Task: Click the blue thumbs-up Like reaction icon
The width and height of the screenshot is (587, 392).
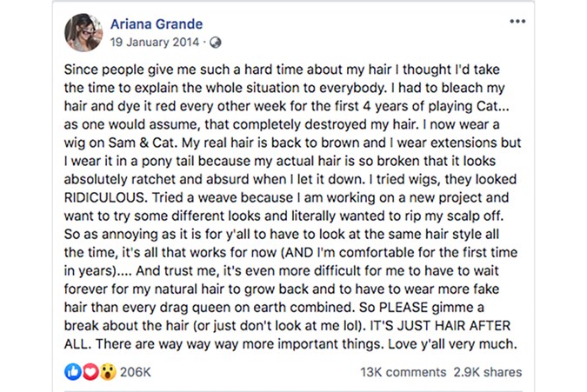Action: pyautogui.click(x=74, y=371)
